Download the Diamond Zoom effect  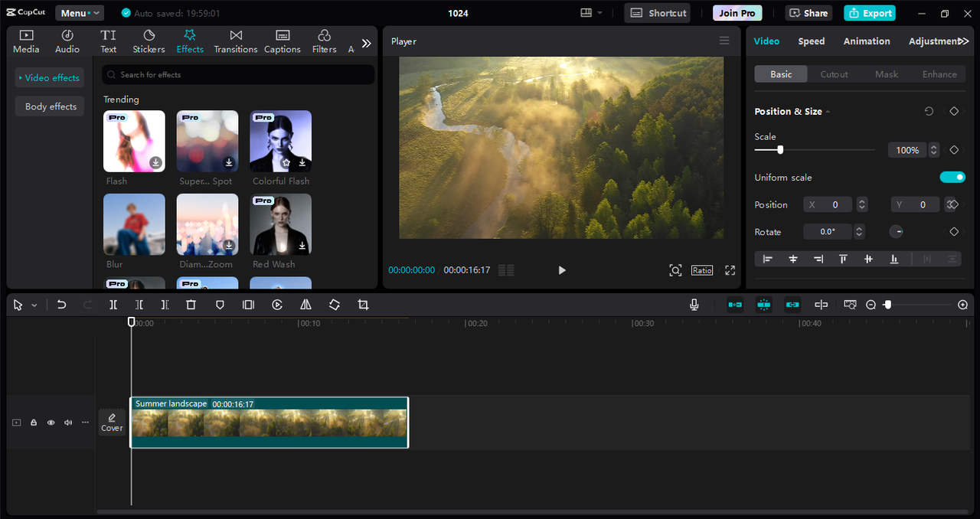(228, 246)
